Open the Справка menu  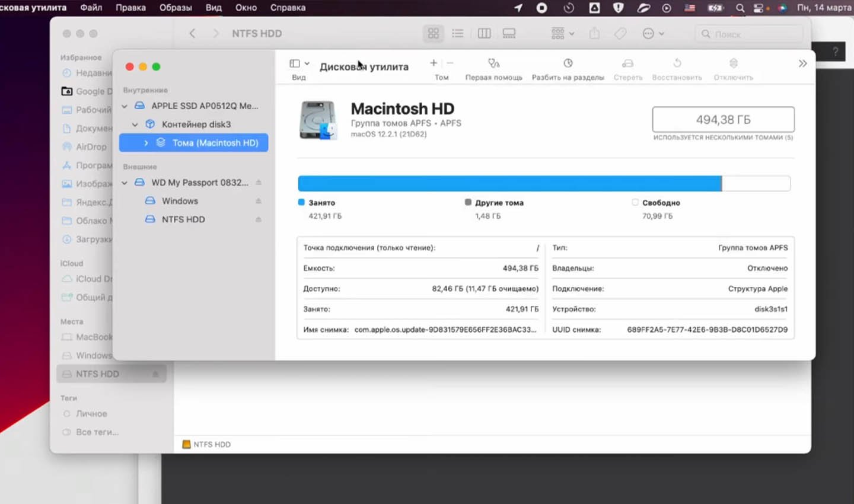tap(288, 8)
